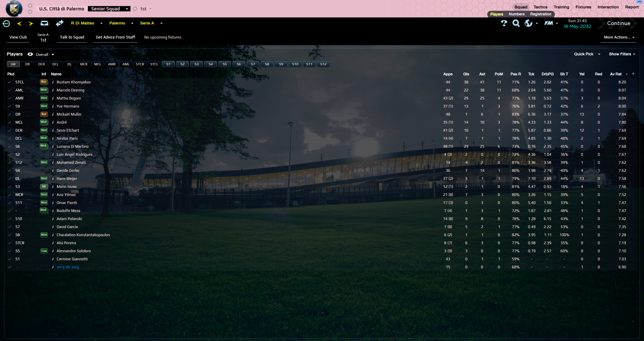This screenshot has height=341, width=644.
Task: Click the View Club button
Action: pyautogui.click(x=18, y=37)
